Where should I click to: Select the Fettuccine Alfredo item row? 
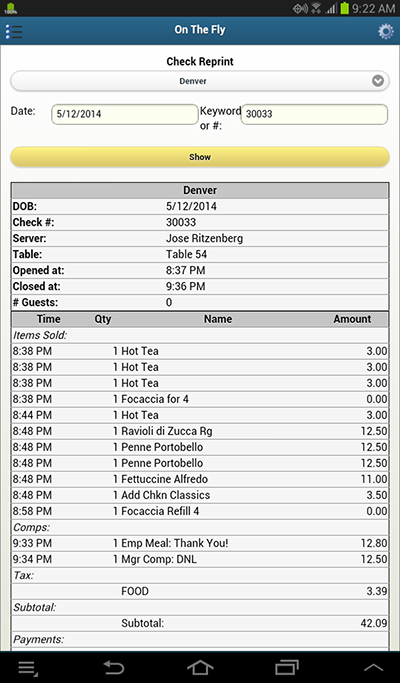click(x=200, y=479)
